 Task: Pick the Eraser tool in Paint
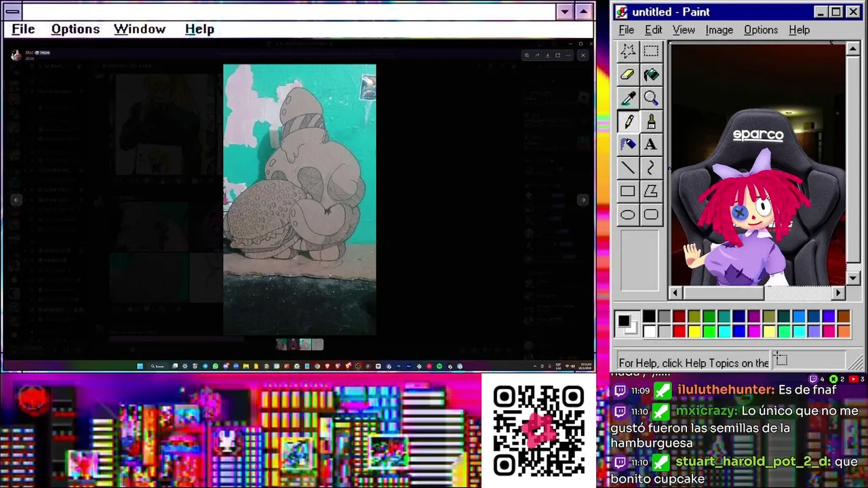(628, 75)
